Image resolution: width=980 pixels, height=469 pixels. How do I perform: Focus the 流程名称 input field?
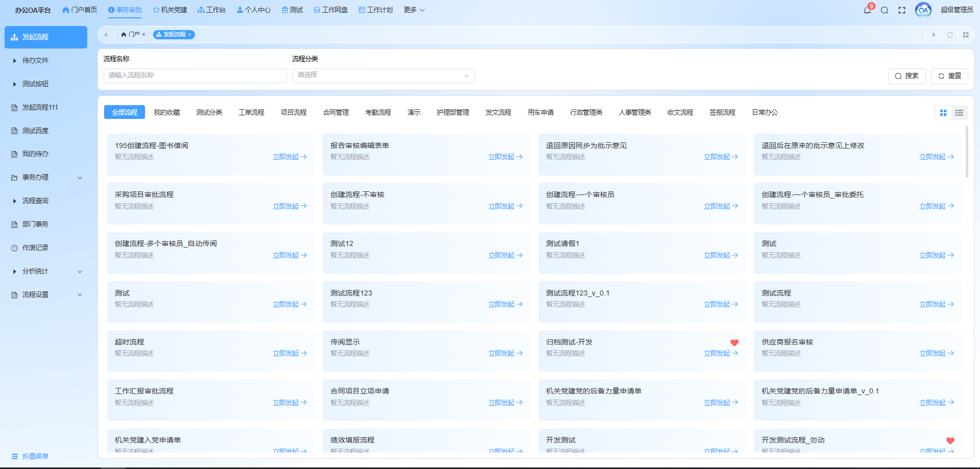coord(195,76)
